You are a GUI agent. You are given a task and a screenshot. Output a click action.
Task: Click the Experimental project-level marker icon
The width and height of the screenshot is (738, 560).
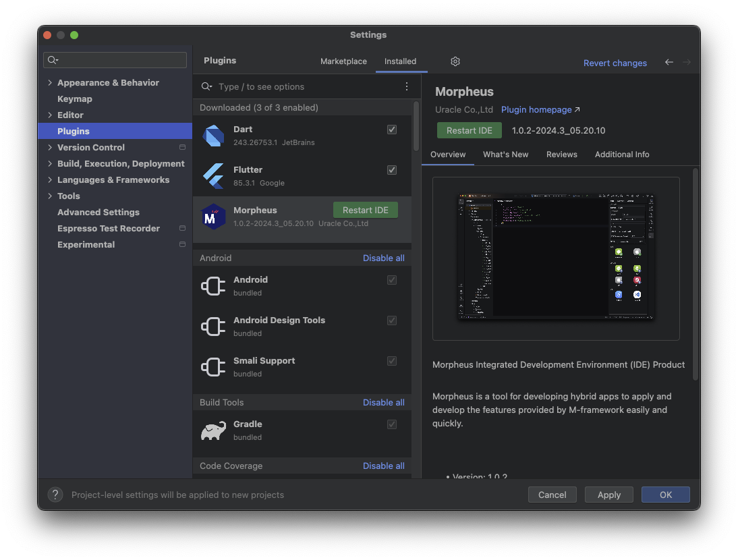coord(182,244)
